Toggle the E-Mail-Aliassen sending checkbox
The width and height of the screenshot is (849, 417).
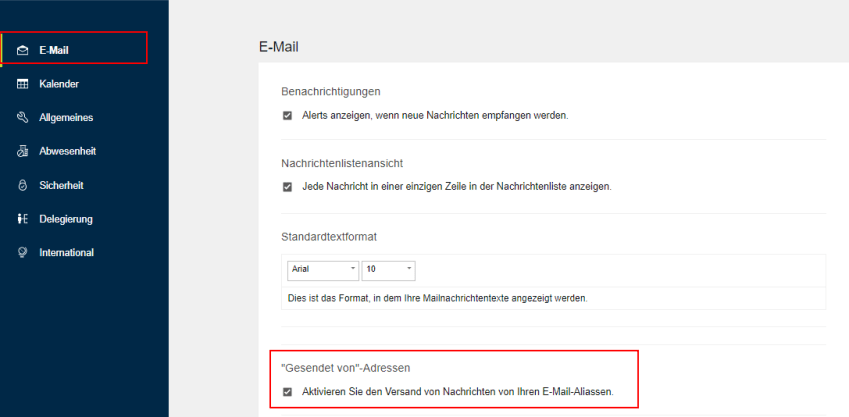click(x=288, y=392)
